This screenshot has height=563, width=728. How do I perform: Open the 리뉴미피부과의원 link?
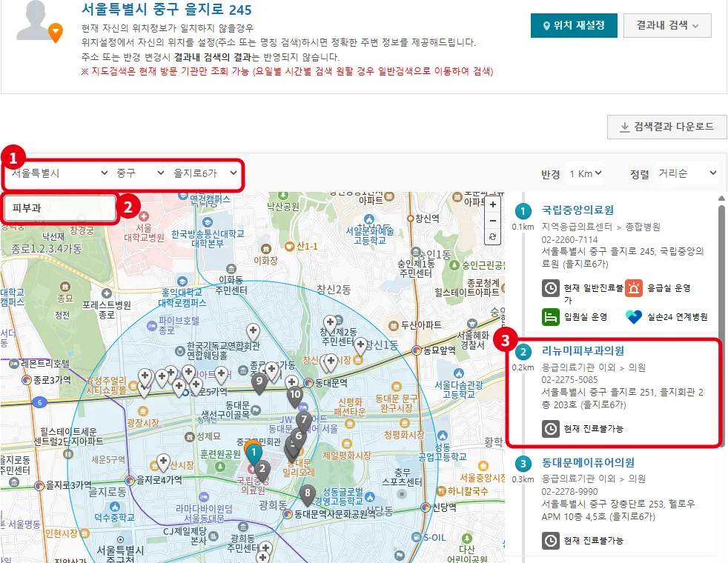tap(583, 351)
